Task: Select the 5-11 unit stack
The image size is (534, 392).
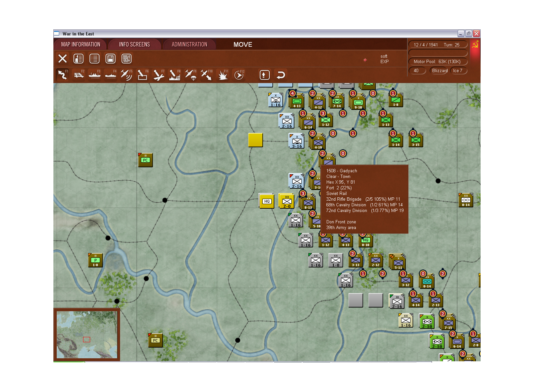Action: pyautogui.click(x=397, y=262)
